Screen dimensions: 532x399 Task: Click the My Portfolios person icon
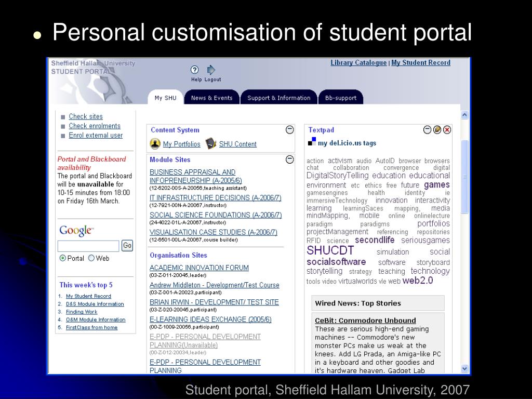point(155,144)
